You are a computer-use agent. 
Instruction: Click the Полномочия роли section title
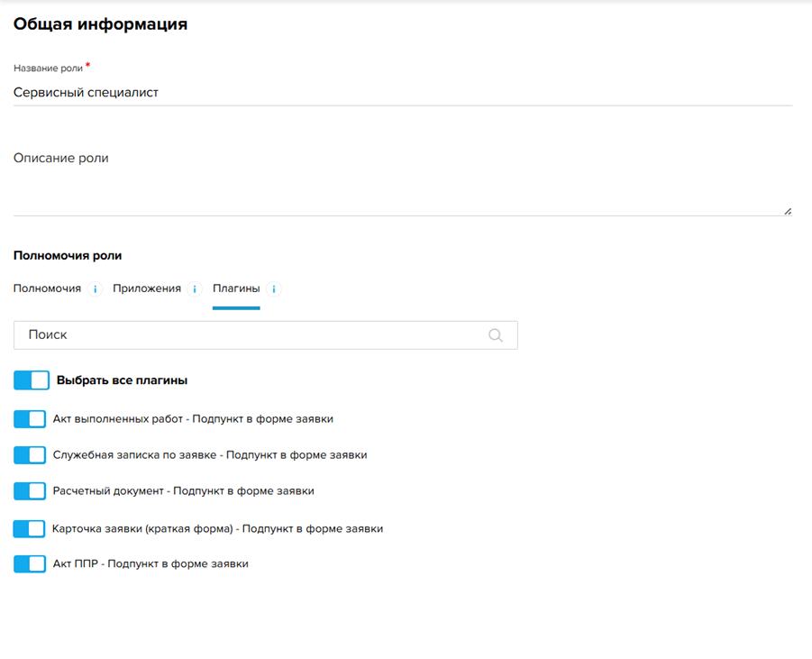point(68,256)
